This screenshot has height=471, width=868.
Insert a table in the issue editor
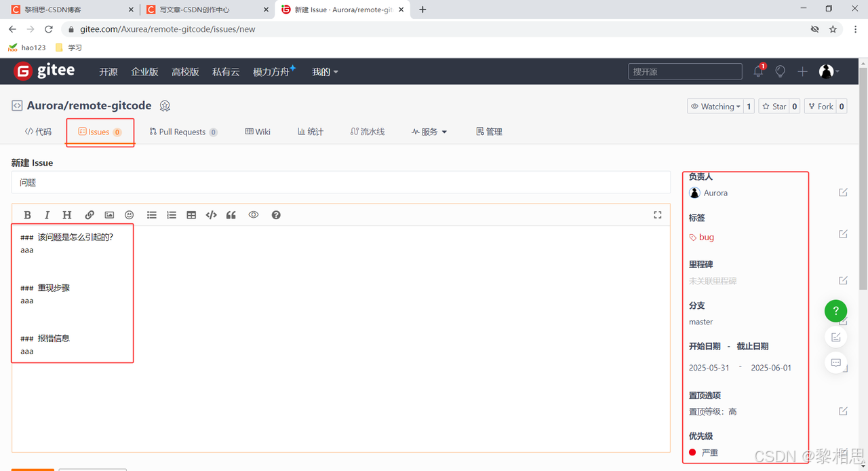(191, 215)
